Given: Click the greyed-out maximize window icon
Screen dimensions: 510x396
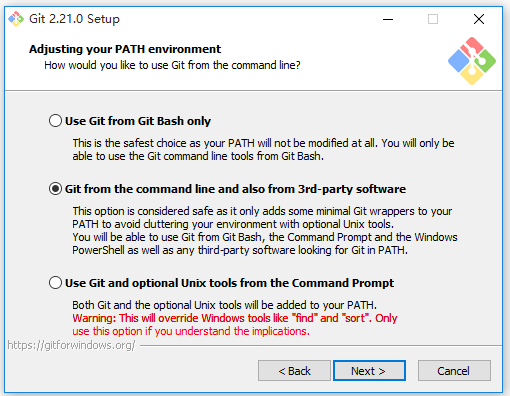Looking at the screenshot, I should click(433, 19).
